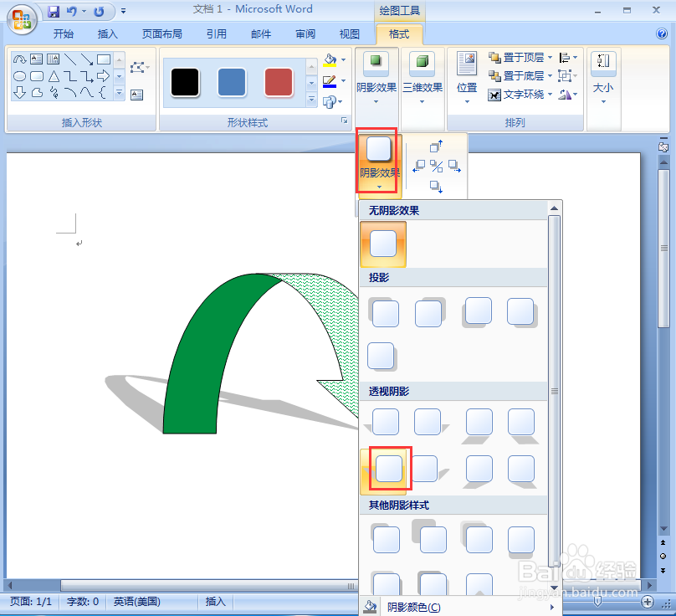The image size is (676, 616).
Task: Open the rotate objects dropdown
Action: pyautogui.click(x=568, y=95)
